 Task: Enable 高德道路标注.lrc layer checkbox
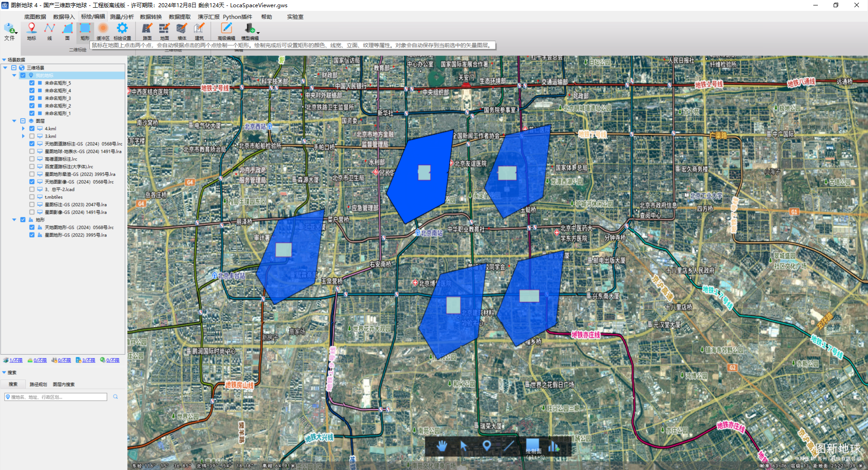coord(32,159)
